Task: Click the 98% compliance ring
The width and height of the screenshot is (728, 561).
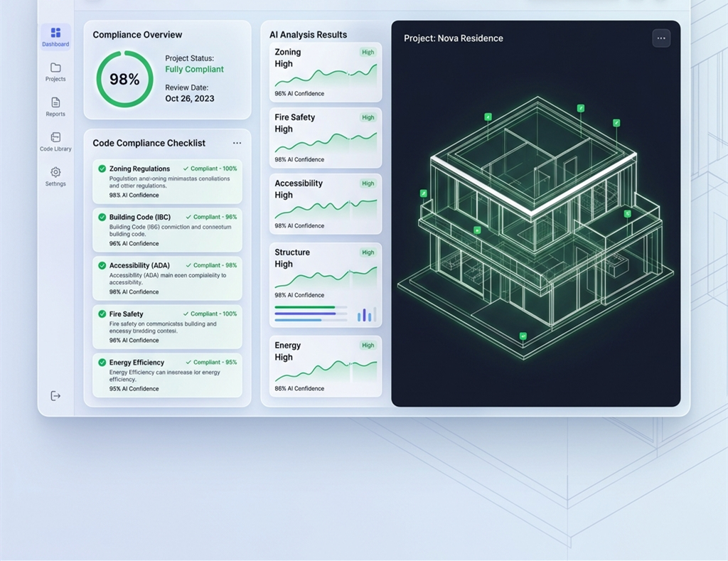Action: [124, 79]
